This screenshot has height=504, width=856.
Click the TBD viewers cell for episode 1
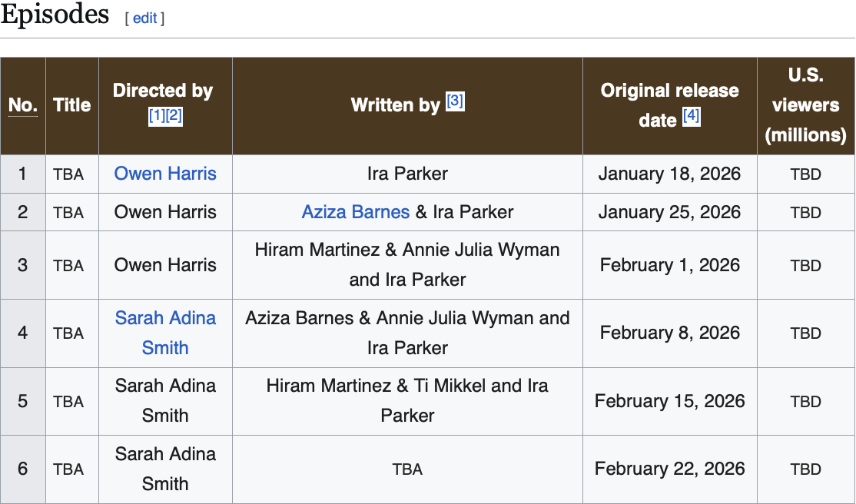pos(806,174)
